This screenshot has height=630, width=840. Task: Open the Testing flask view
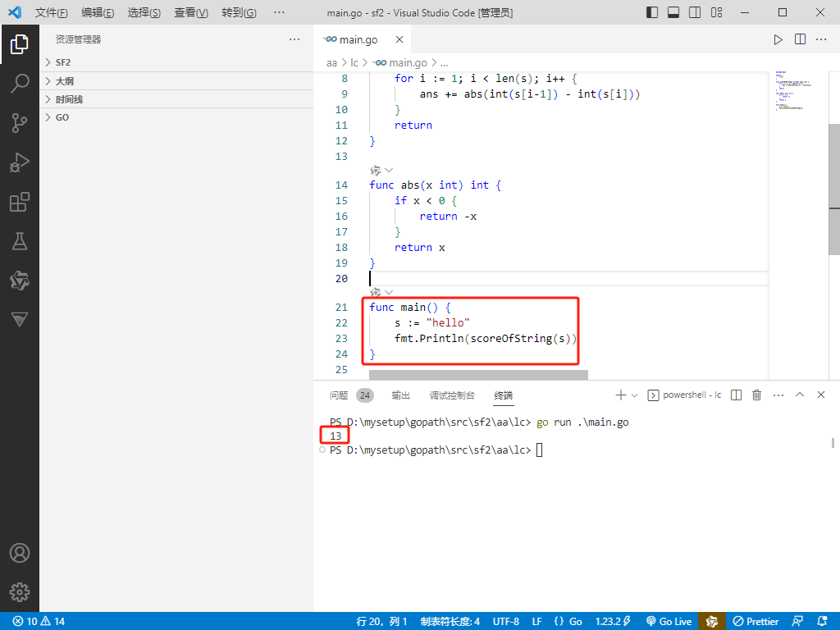(x=20, y=242)
